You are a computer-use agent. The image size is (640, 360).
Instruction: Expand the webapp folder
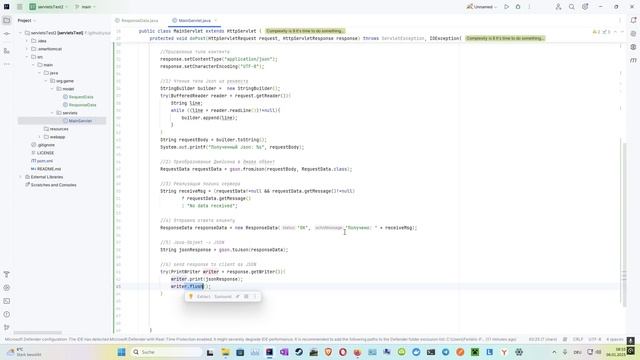click(x=40, y=137)
